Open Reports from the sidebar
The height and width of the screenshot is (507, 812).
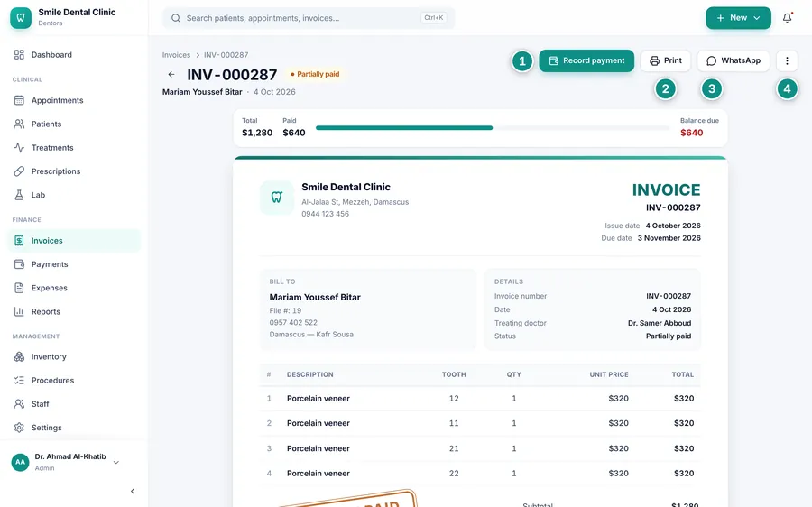[x=74, y=312]
